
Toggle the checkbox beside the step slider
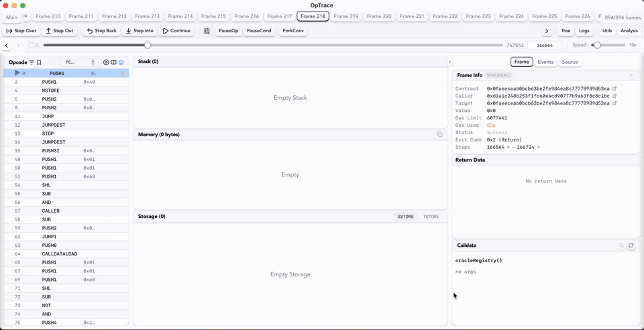[32, 46]
